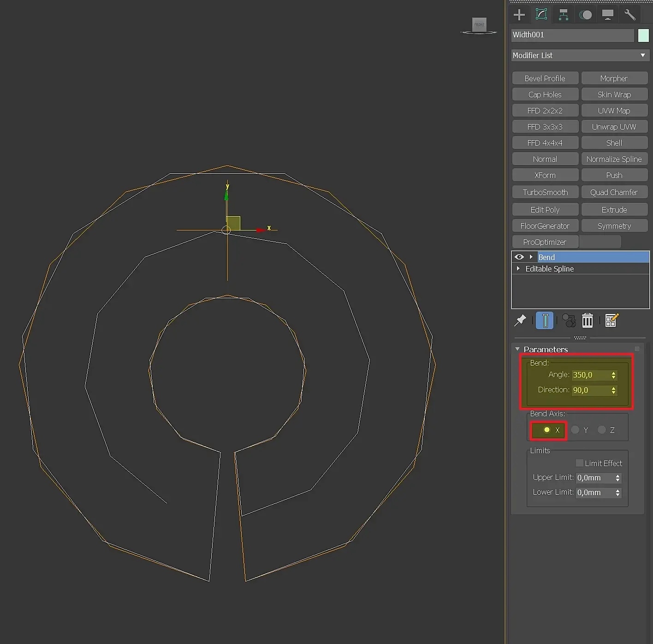Switch to the Hierarchy panel icon

[564, 15]
